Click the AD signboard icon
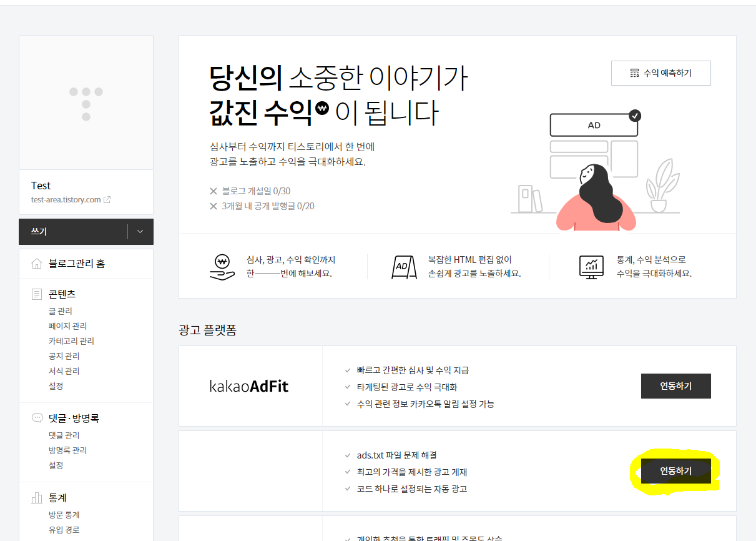Viewport: 756px width, 541px height. (403, 267)
